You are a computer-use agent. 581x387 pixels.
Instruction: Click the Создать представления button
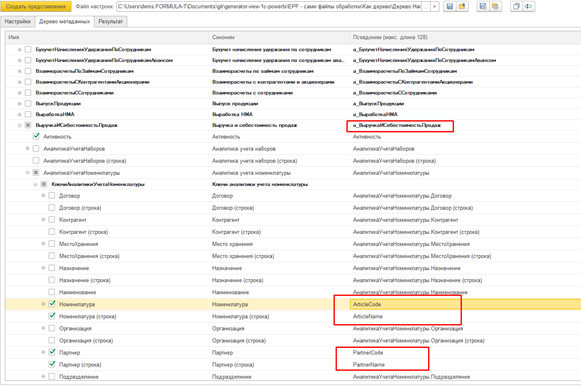[x=36, y=6]
